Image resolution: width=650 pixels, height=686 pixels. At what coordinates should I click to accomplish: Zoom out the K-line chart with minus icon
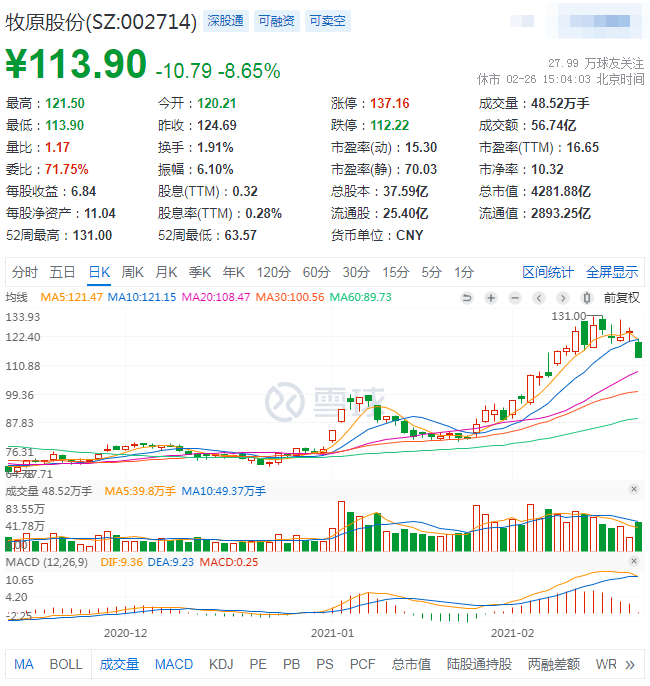(x=515, y=298)
